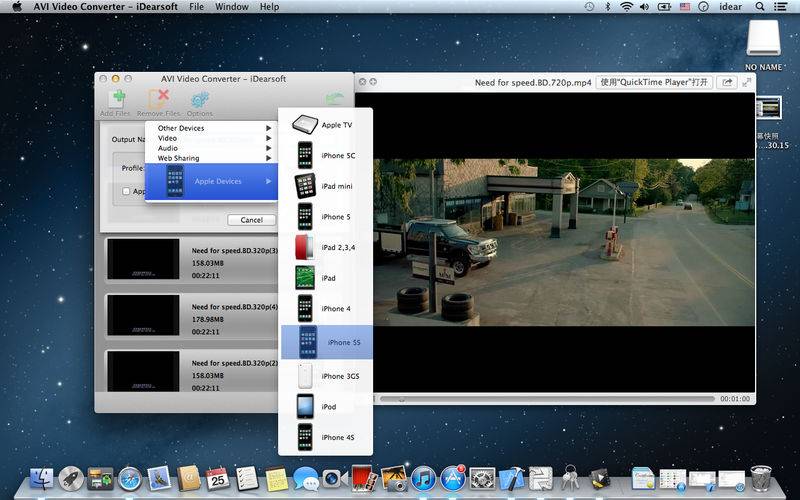Select the Need for speed.BD.320p(4) thumbnail
Image resolution: width=800 pixels, height=500 pixels.
[143, 315]
